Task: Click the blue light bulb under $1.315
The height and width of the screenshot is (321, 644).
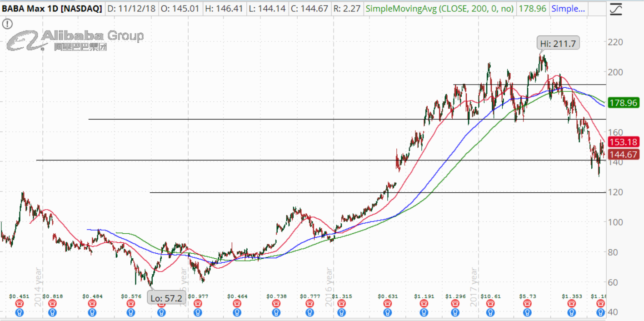Action: (342, 313)
